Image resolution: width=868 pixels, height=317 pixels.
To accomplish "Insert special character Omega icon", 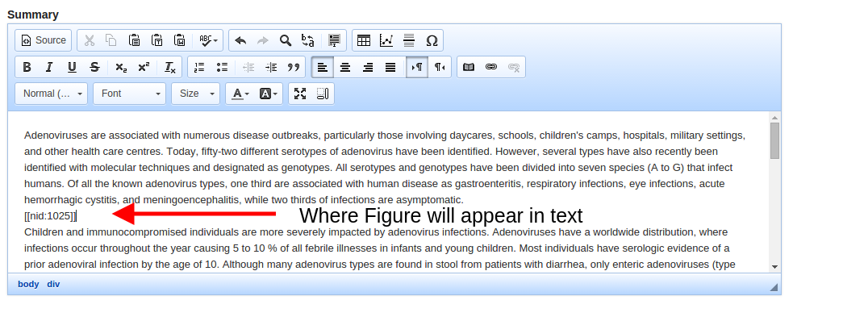I will click(x=432, y=40).
